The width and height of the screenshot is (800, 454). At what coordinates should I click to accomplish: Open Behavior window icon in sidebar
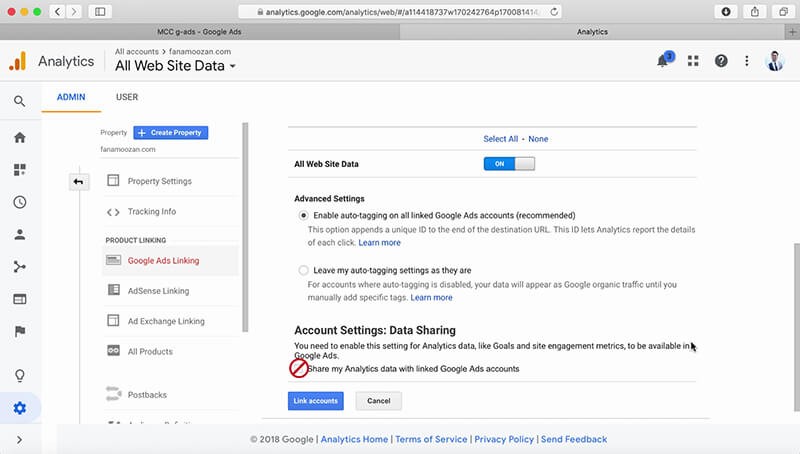(x=19, y=299)
